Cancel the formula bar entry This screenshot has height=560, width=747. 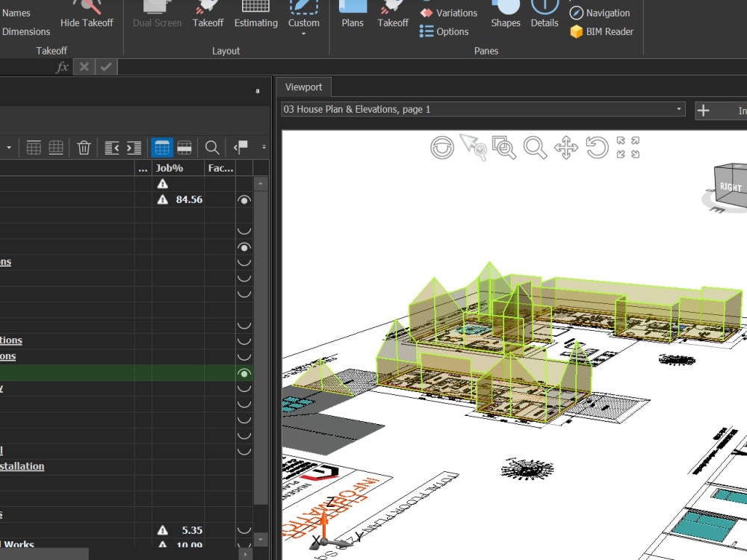pos(84,66)
